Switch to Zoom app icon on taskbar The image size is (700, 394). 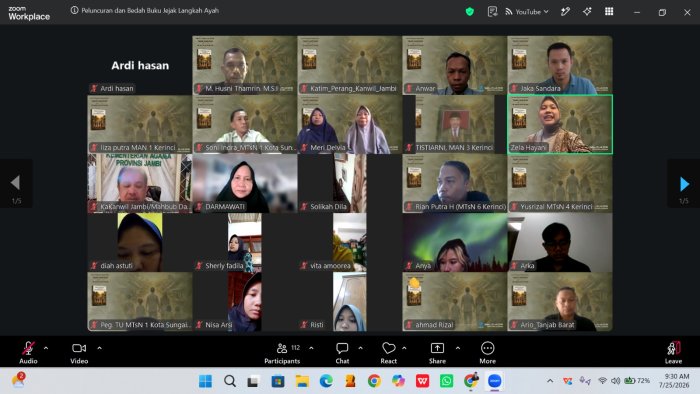[x=494, y=381]
